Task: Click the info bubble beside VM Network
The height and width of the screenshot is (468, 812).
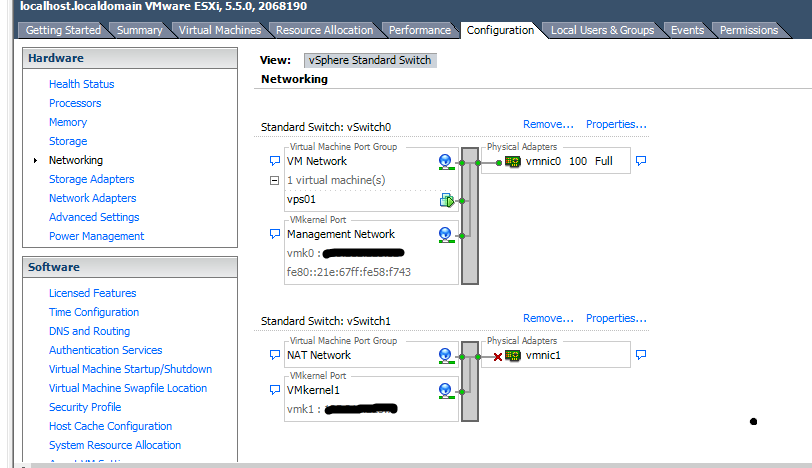Action: pos(275,161)
